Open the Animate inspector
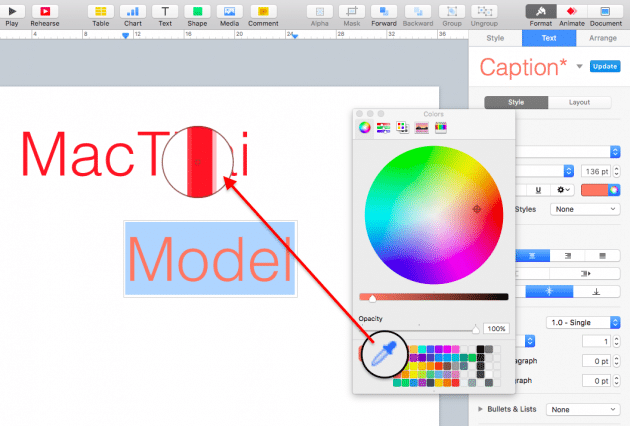630x426 pixels. 572,12
